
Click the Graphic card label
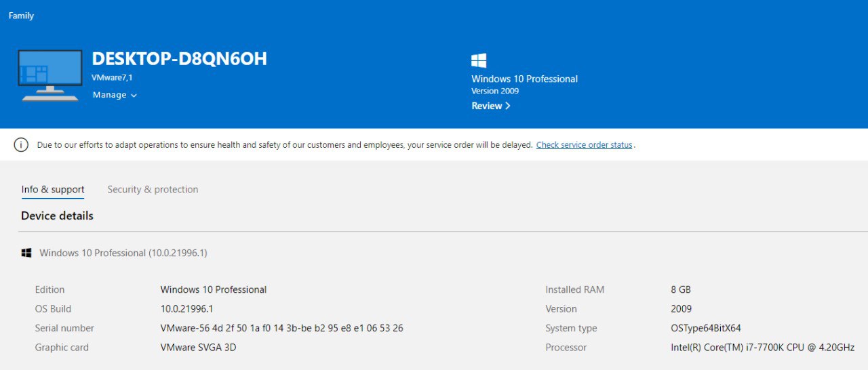click(62, 348)
